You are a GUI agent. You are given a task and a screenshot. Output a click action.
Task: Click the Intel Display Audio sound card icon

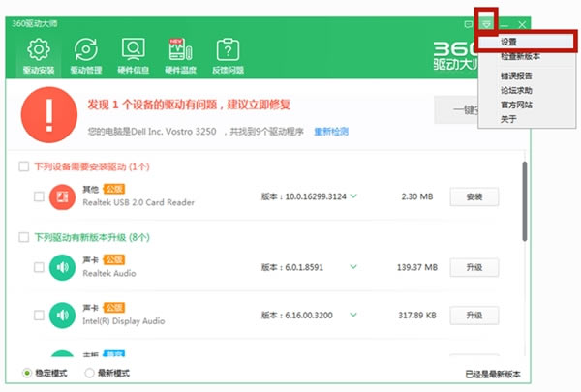coord(62,316)
